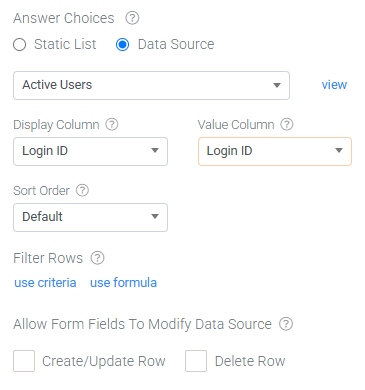365x390 pixels.
Task: Select the Data Source radio button
Action: 123,44
